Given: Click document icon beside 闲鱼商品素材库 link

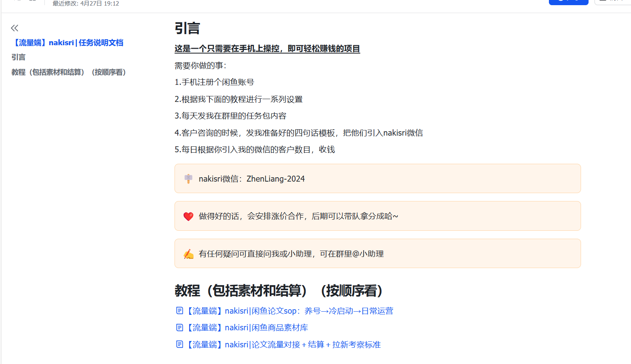Looking at the screenshot, I should point(180,328).
